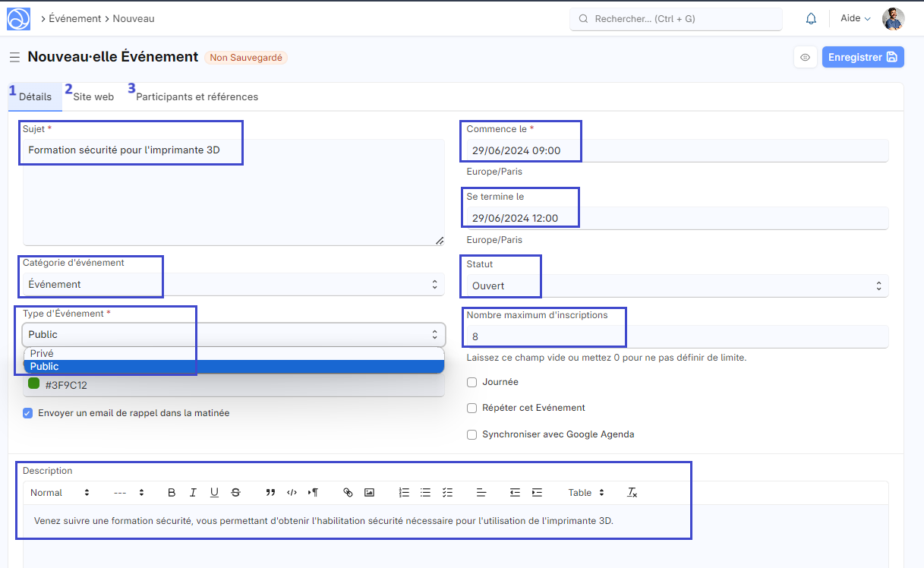Screen dimensions: 924x568
Task: Enable the Journée checkbox
Action: 472,382
